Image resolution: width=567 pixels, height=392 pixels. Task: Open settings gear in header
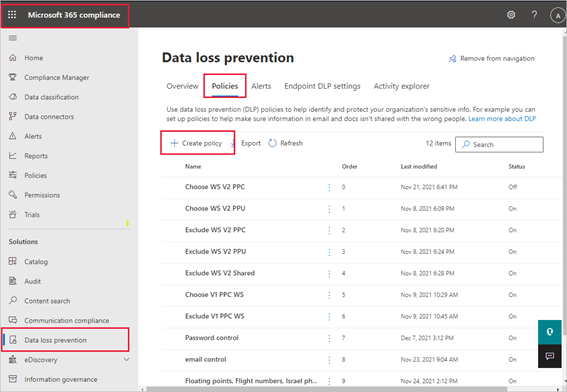click(x=511, y=15)
